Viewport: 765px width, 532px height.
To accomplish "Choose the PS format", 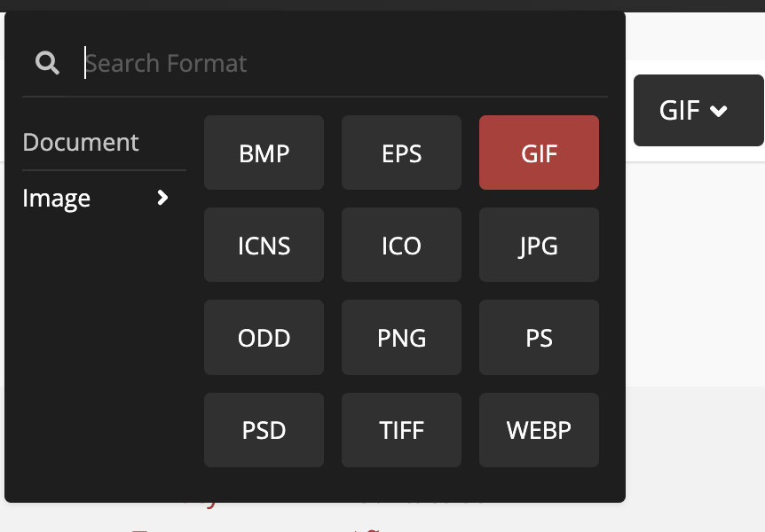I will pos(539,337).
